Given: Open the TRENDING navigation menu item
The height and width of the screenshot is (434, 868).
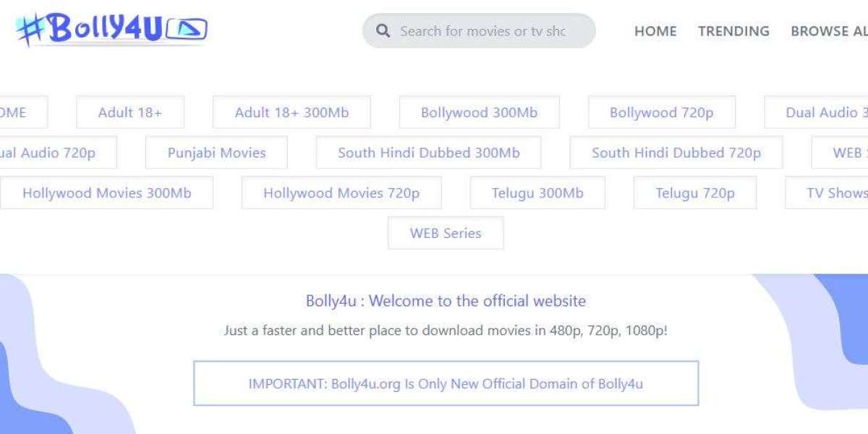Looking at the screenshot, I should coord(733,31).
